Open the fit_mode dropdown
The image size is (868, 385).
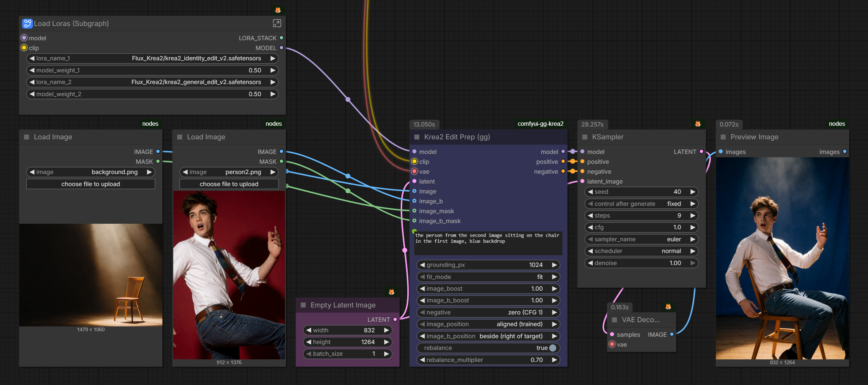[488, 277]
